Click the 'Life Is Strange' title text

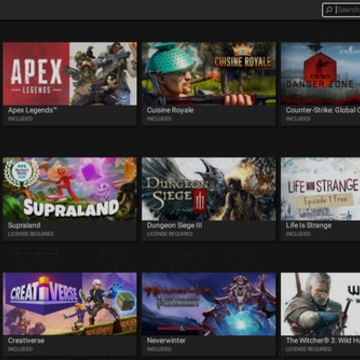[309, 226]
